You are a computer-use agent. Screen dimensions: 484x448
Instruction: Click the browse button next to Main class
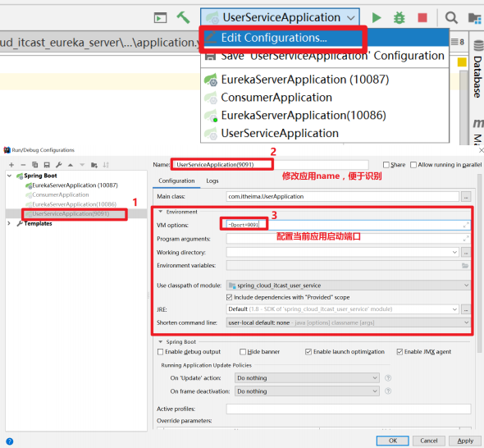[466, 196]
